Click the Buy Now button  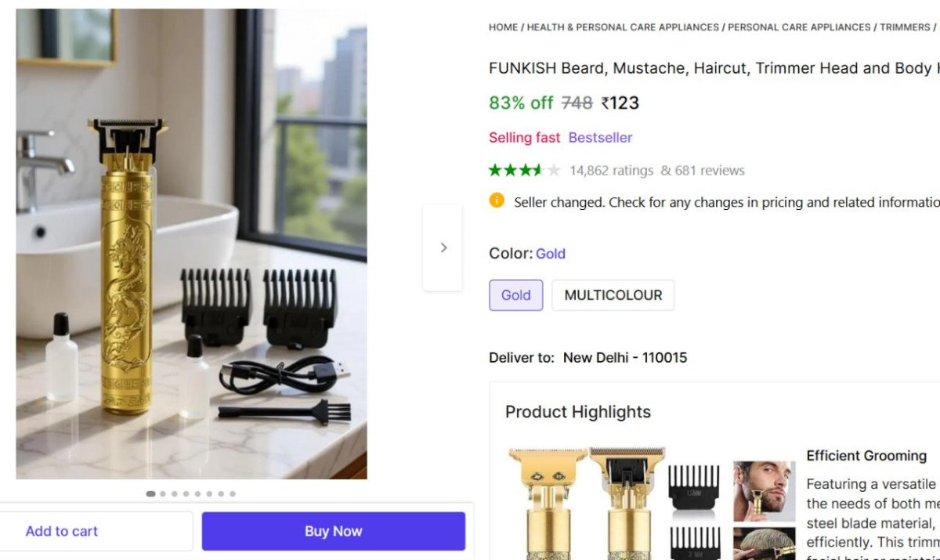point(333,530)
